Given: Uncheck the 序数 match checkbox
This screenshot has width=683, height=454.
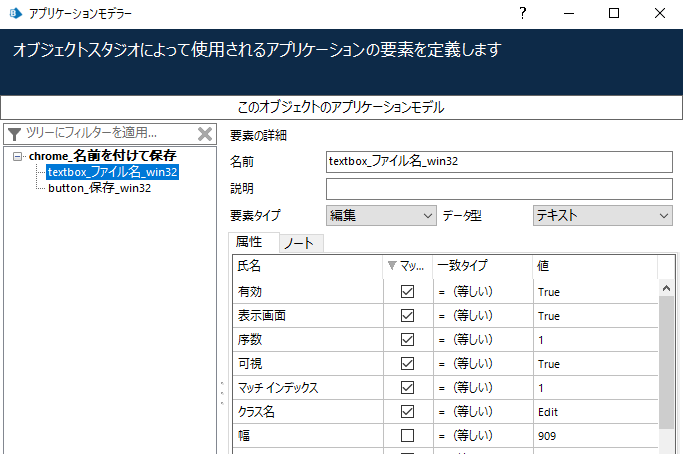Looking at the screenshot, I should pos(407,339).
